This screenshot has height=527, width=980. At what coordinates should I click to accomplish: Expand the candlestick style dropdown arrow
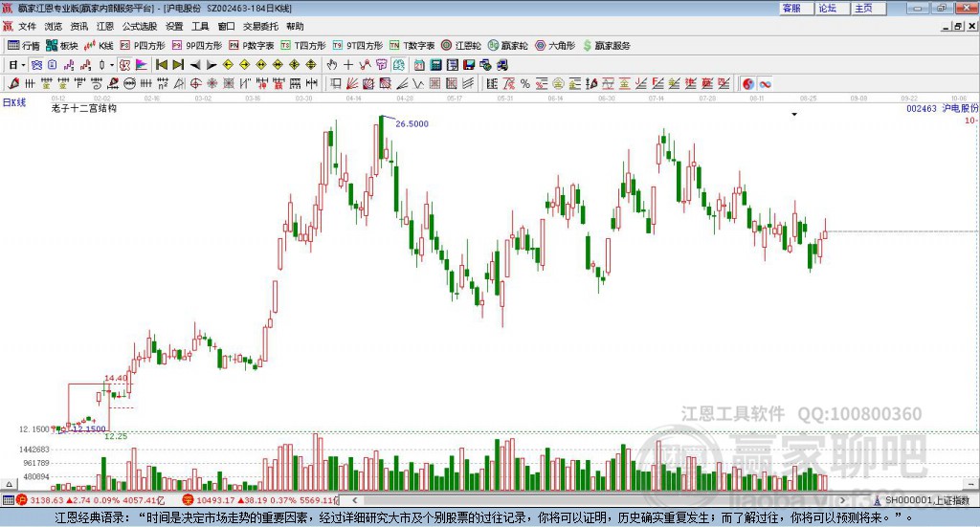coord(112,65)
